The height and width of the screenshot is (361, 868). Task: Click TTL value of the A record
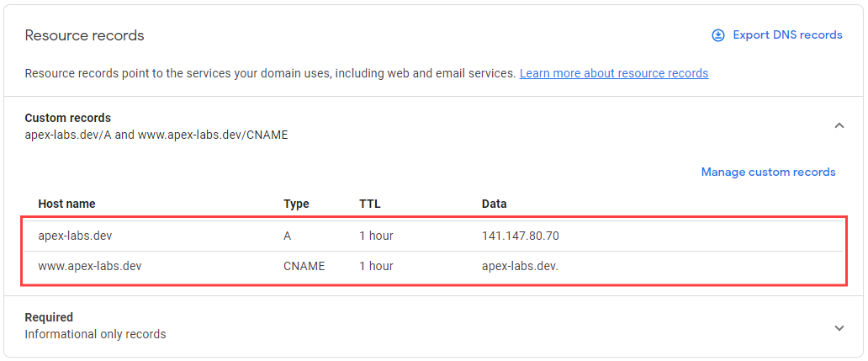[x=376, y=236]
